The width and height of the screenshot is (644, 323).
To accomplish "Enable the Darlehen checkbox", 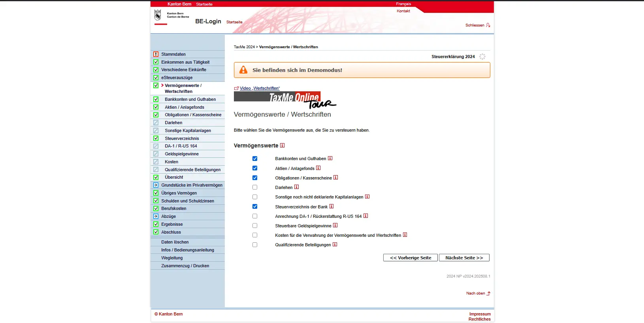I will coord(255,187).
